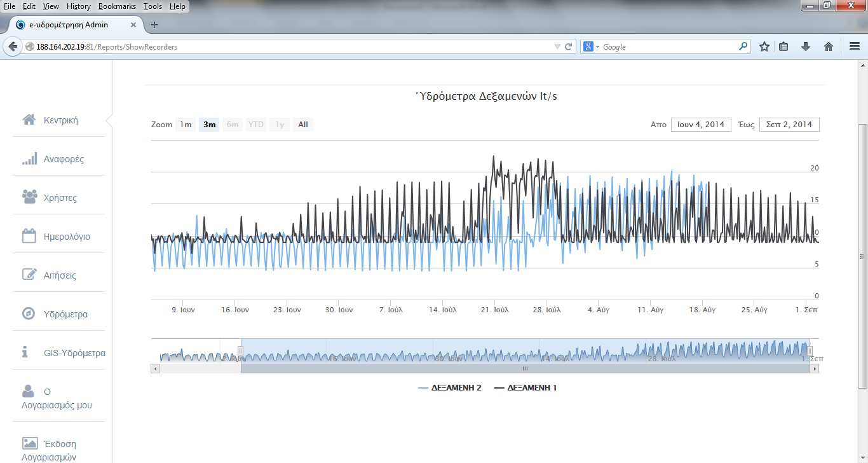
Task: Open the Ημερολόγιο sidebar link
Action: pyautogui.click(x=67, y=237)
